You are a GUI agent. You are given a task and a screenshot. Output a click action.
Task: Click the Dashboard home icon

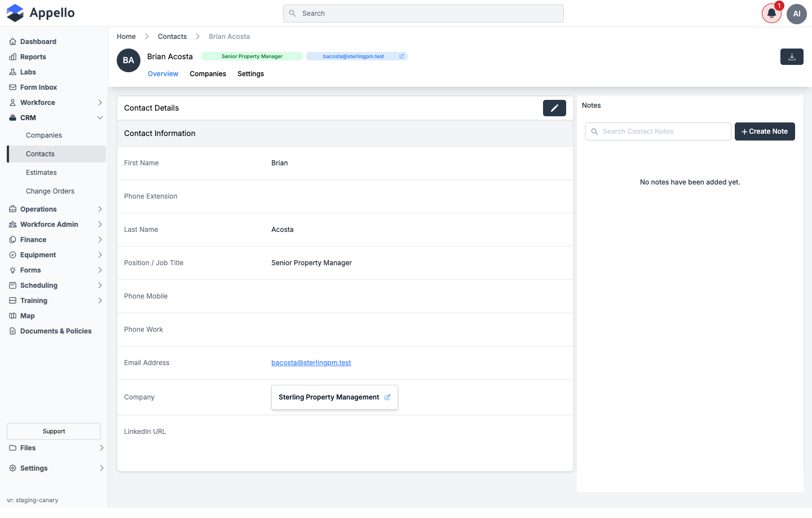[12, 42]
